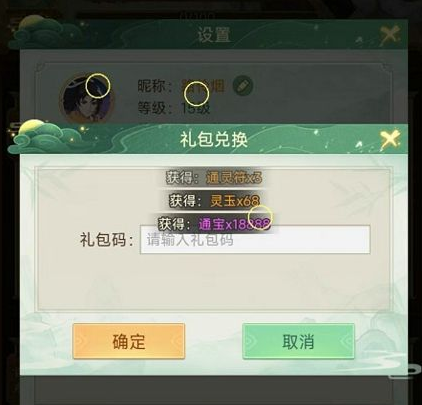The width and height of the screenshot is (422, 405).
Task: Focus the 请输入礼包码 input field
Action: pyautogui.click(x=255, y=240)
